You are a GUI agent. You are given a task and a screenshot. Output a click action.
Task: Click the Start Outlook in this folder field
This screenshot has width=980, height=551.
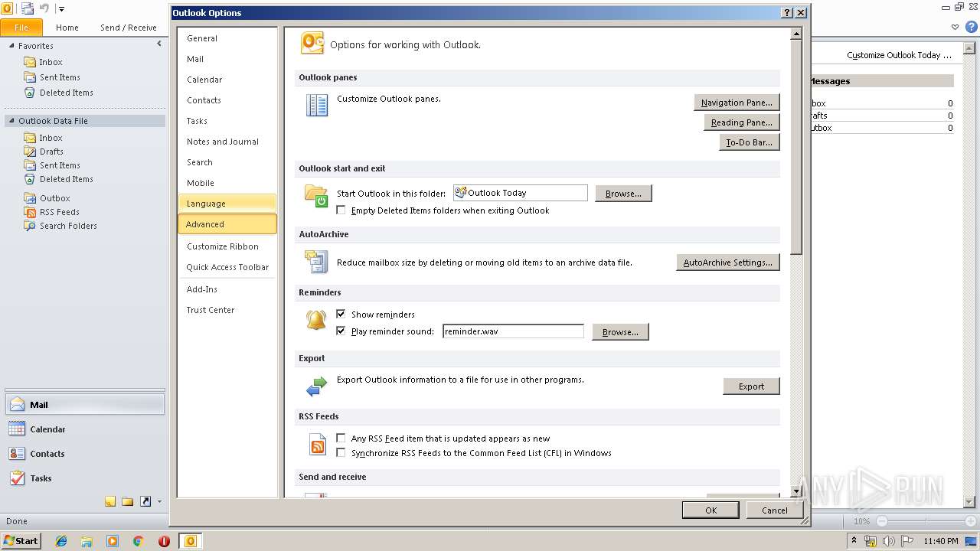pos(521,193)
